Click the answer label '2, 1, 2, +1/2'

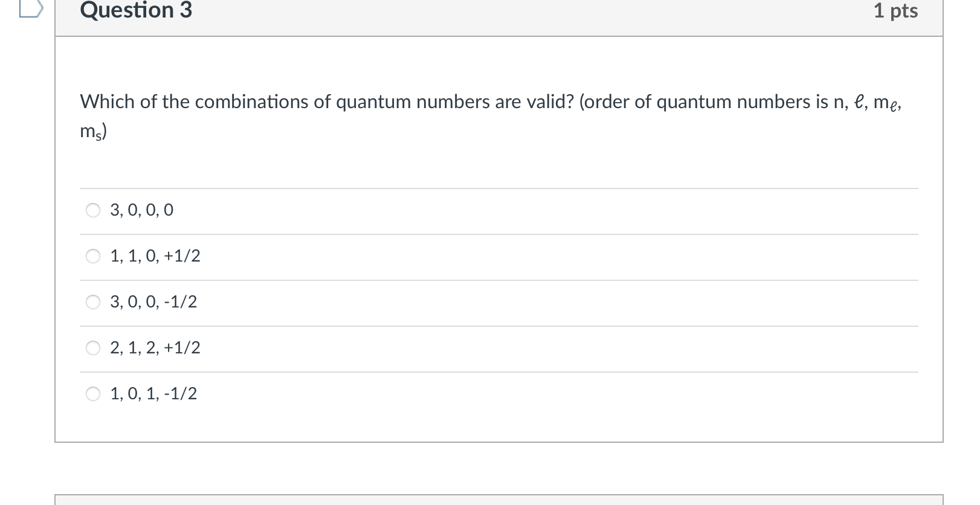pos(155,348)
